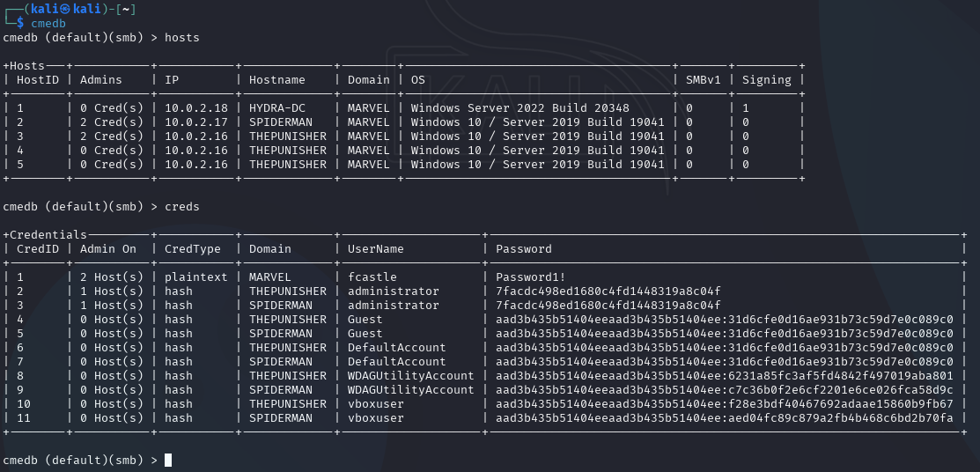Screen dimensions: 980x472
Task: Select the IP address 10.0.2.17
Action: [x=195, y=122]
